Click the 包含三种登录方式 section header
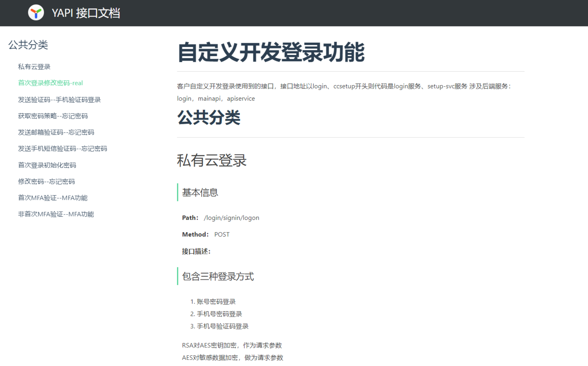This screenshot has height=366, width=588. [218, 276]
